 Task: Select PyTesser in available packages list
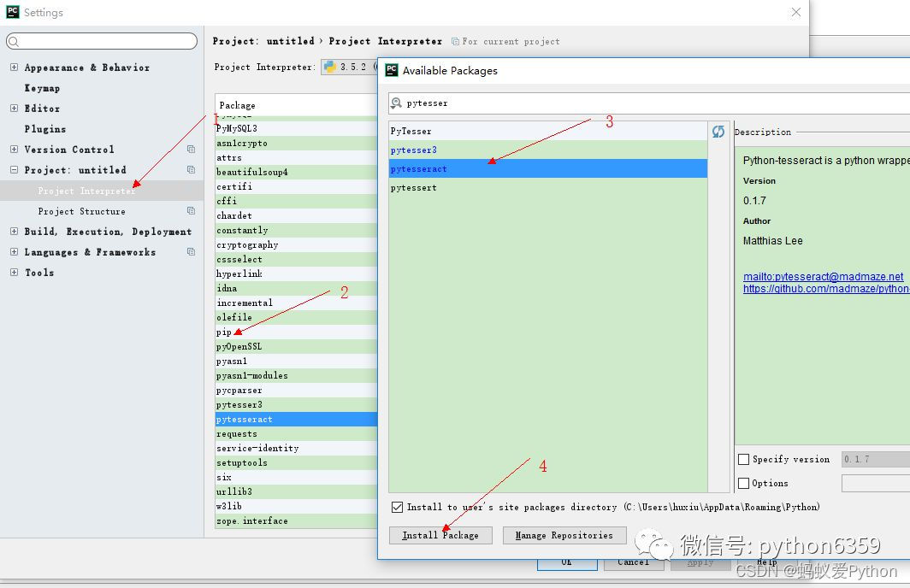(x=548, y=131)
